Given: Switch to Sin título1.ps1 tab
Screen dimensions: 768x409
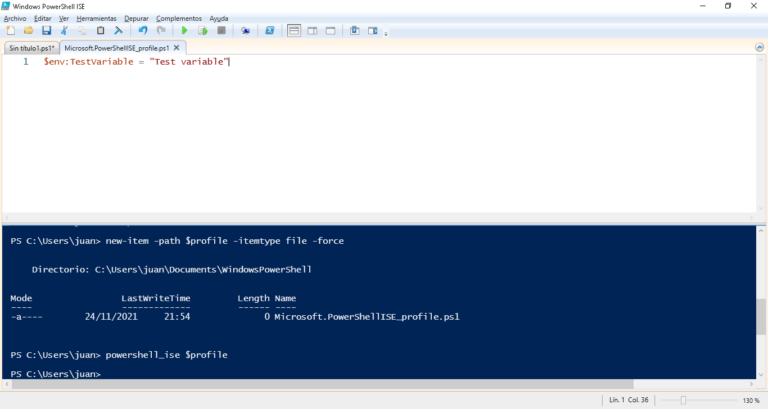Looking at the screenshot, I should click(32, 48).
